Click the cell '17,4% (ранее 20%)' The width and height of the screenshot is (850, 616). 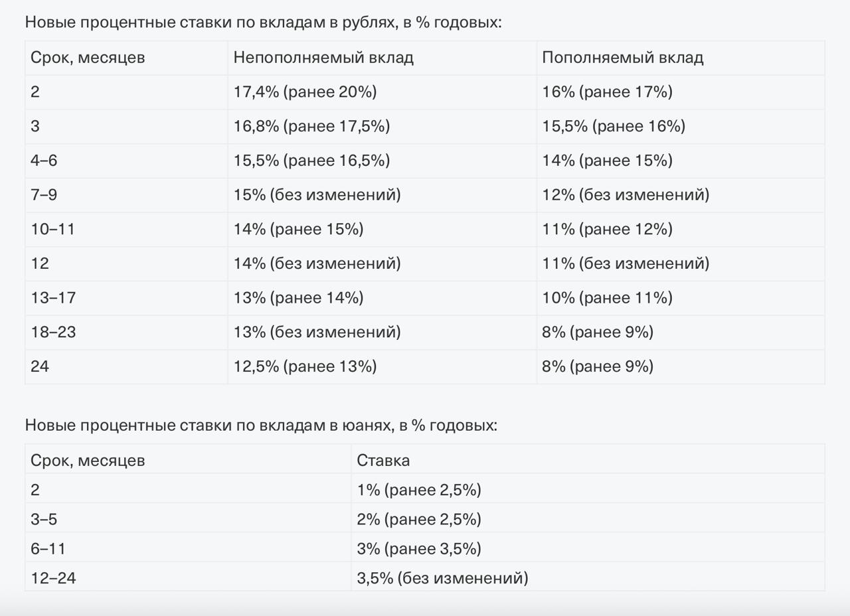(x=305, y=92)
